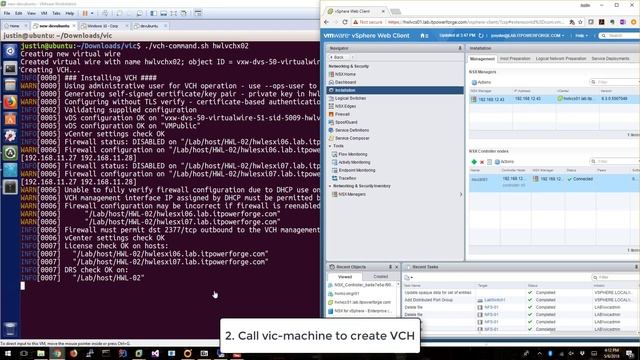
Task: Open Windows Start menu
Action: (7, 353)
